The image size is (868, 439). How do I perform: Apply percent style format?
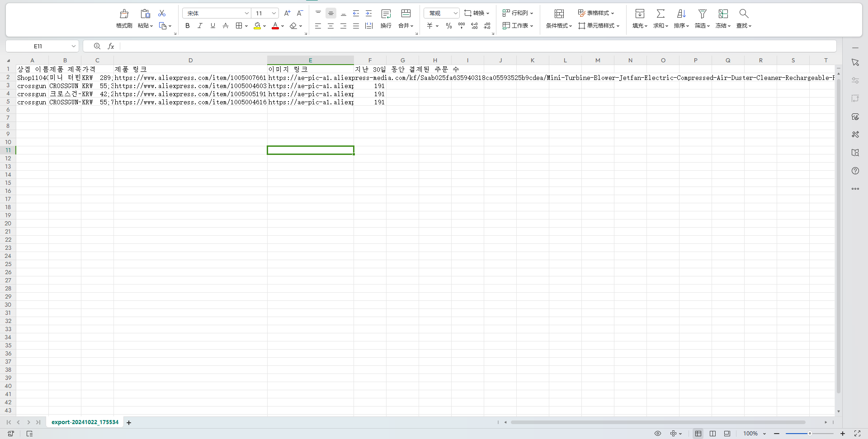tap(448, 26)
